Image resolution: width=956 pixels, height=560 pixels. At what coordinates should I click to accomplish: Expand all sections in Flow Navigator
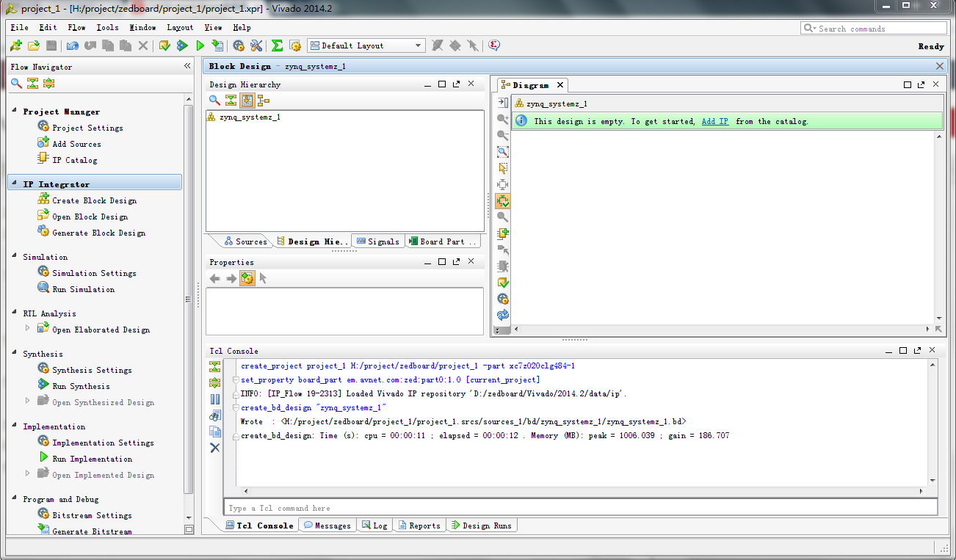(48, 84)
